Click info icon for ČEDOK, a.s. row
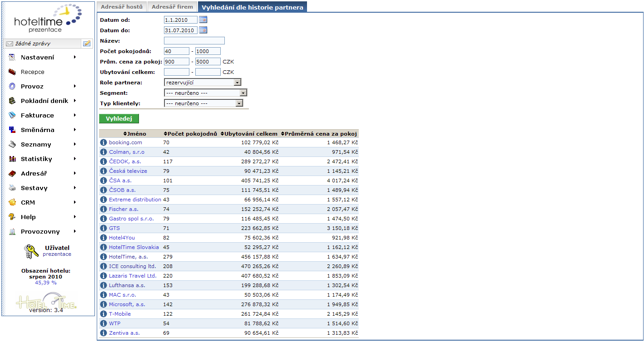The image size is (644, 342). (x=104, y=161)
